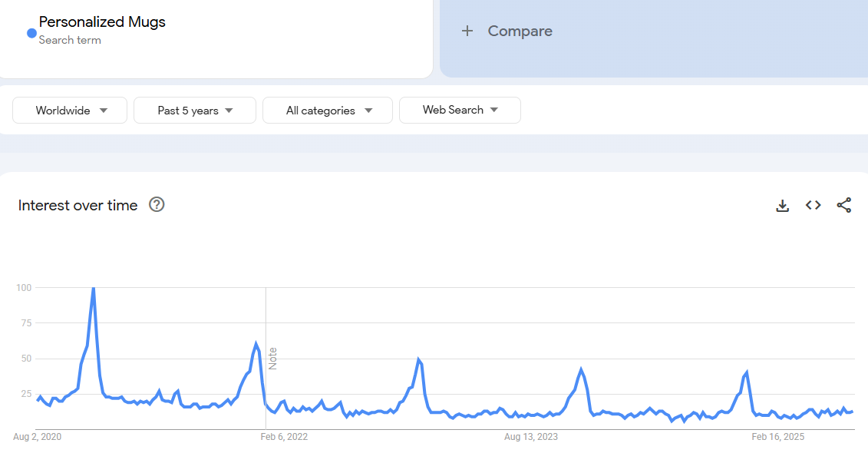Expand the Past 5 years filter
The image size is (868, 453).
click(x=195, y=111)
